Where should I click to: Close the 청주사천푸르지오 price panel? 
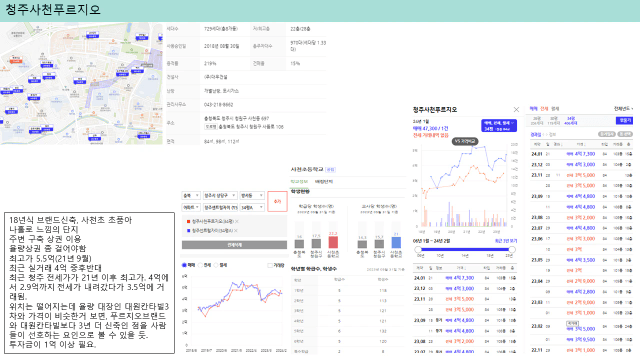tap(516, 109)
